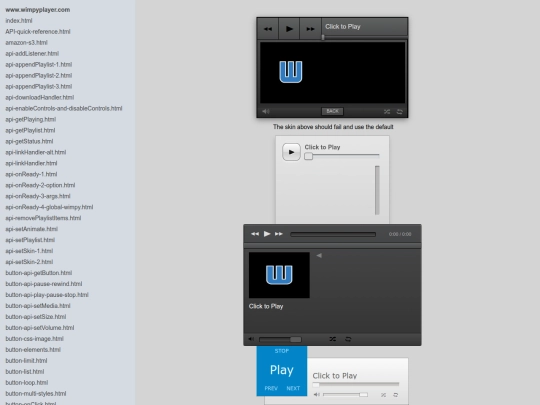Image resolution: width=540 pixels, height=405 pixels.
Task: Open api-onReady-4-global-wimpy.html link
Action: 49,207
